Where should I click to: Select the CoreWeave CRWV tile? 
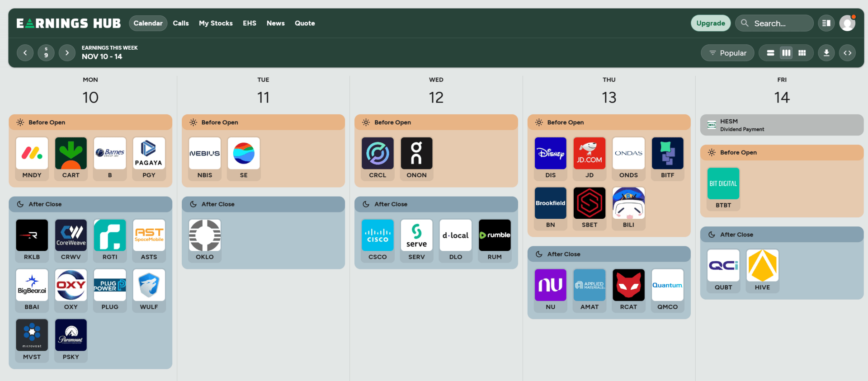tap(71, 241)
